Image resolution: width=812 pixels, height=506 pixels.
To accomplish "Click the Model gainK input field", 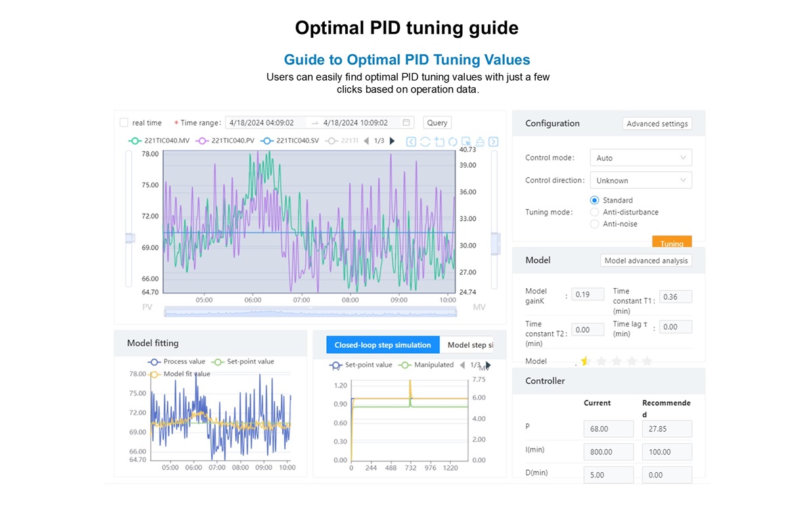I will pyautogui.click(x=587, y=295).
